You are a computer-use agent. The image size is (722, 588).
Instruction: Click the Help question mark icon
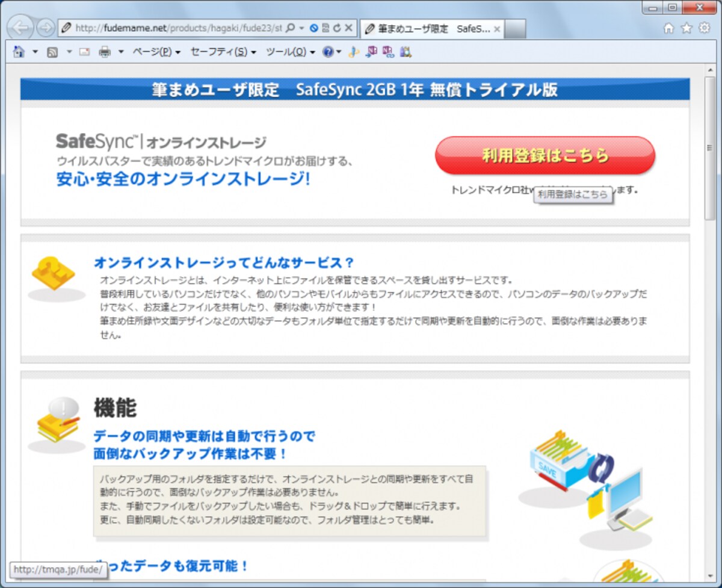[328, 52]
